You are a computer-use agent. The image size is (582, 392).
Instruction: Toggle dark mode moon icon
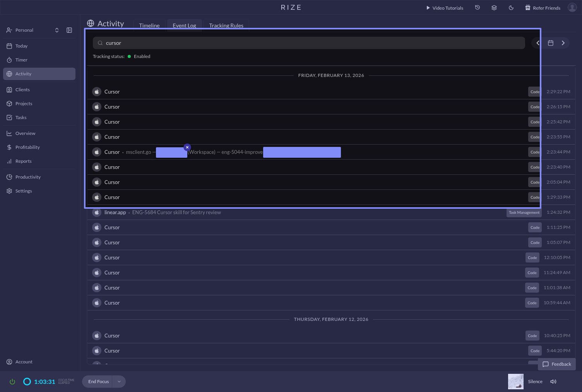click(511, 8)
